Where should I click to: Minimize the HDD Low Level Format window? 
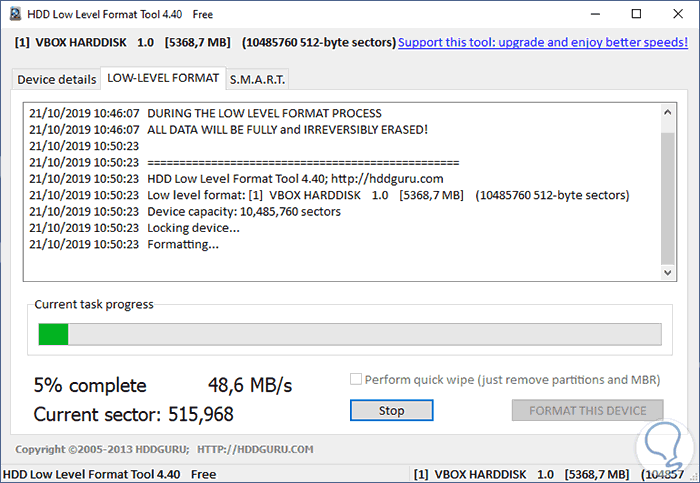point(590,15)
